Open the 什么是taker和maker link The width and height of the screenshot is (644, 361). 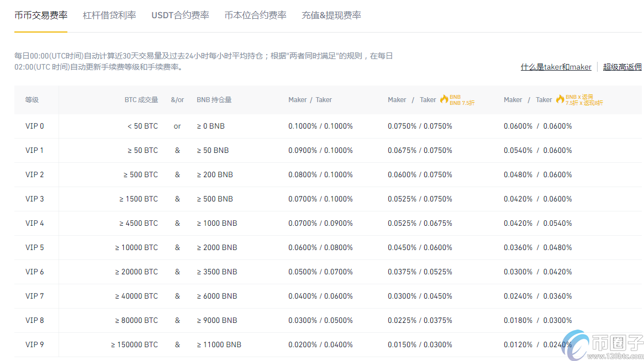[556, 66]
